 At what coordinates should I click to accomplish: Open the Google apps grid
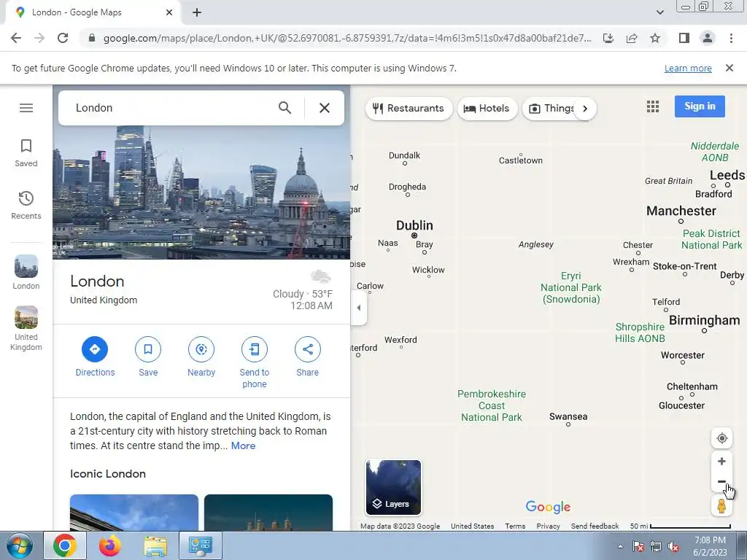pyautogui.click(x=653, y=106)
